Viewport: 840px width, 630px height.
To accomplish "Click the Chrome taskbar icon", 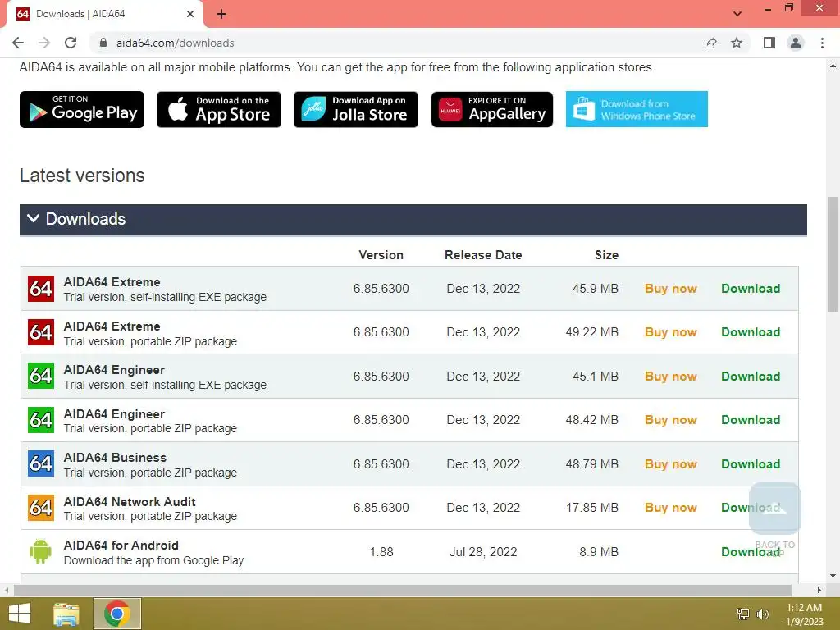I will (x=117, y=614).
